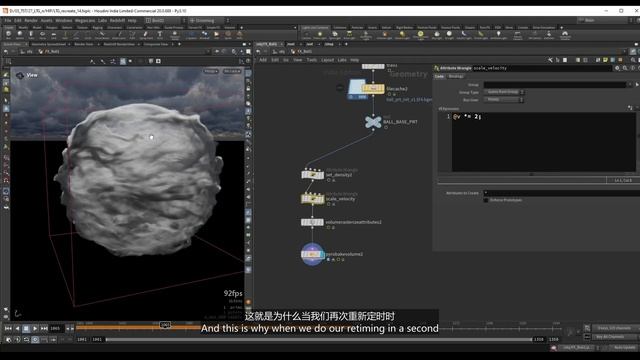Click the current frame marker on timeline
This screenshot has width=640, height=360.
coord(165,325)
